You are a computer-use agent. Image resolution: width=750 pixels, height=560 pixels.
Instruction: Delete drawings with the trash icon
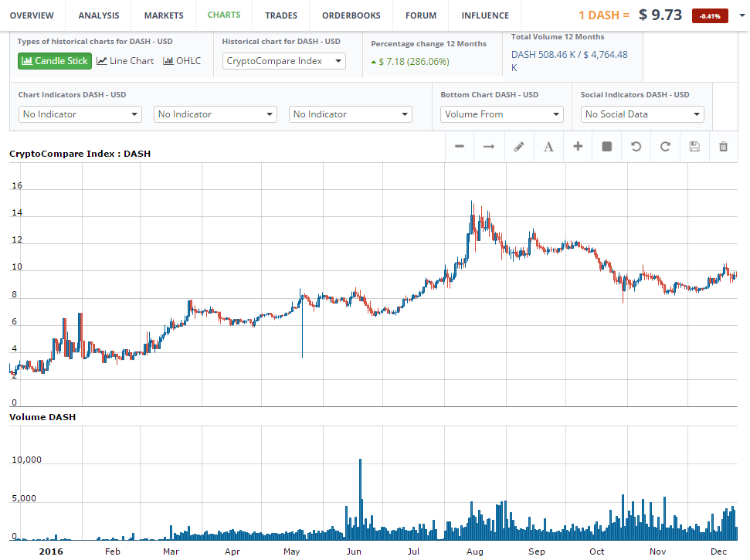[x=724, y=147]
